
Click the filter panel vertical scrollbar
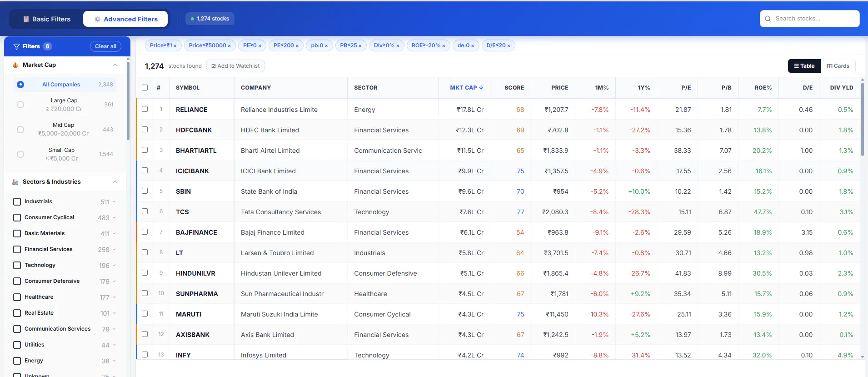(x=128, y=100)
